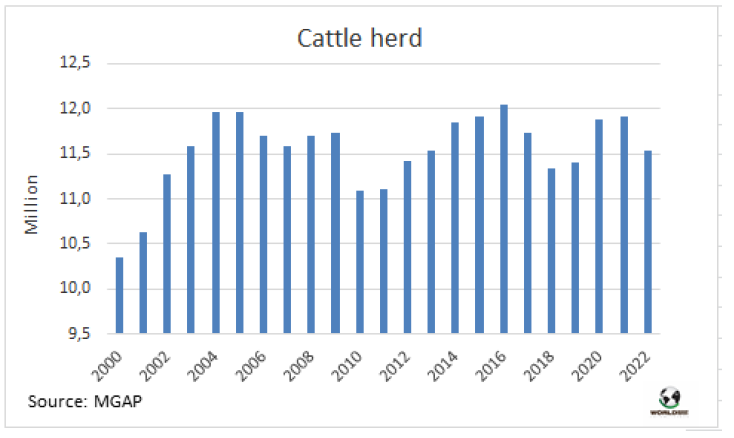This screenshot has width=734, height=438.
Task: Click the tallest bar, year 2016
Action: coord(503,218)
